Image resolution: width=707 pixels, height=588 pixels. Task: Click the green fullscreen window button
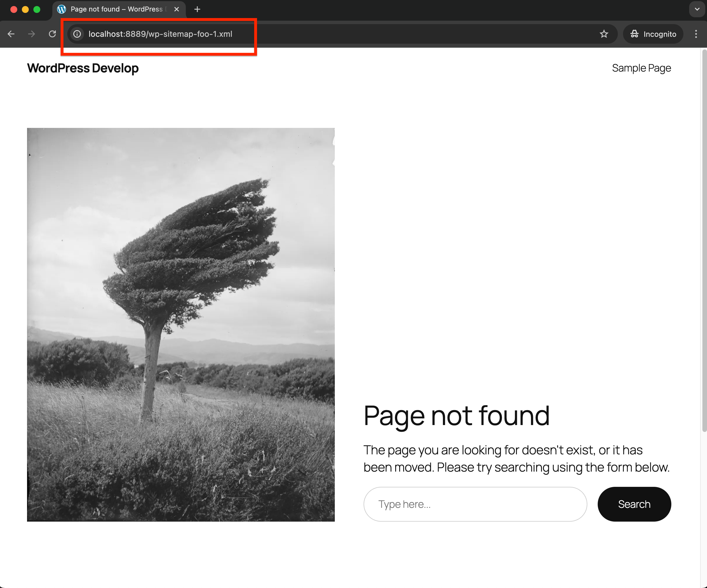click(x=37, y=9)
